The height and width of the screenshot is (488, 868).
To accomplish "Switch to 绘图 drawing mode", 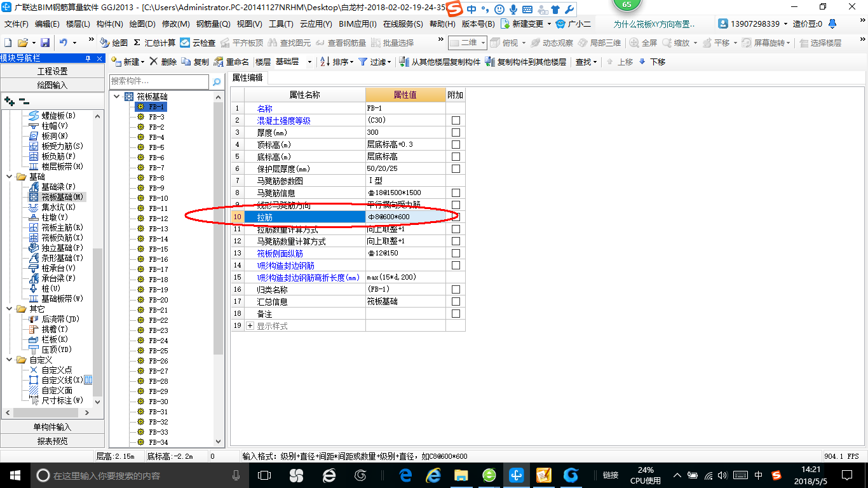I will [x=114, y=43].
